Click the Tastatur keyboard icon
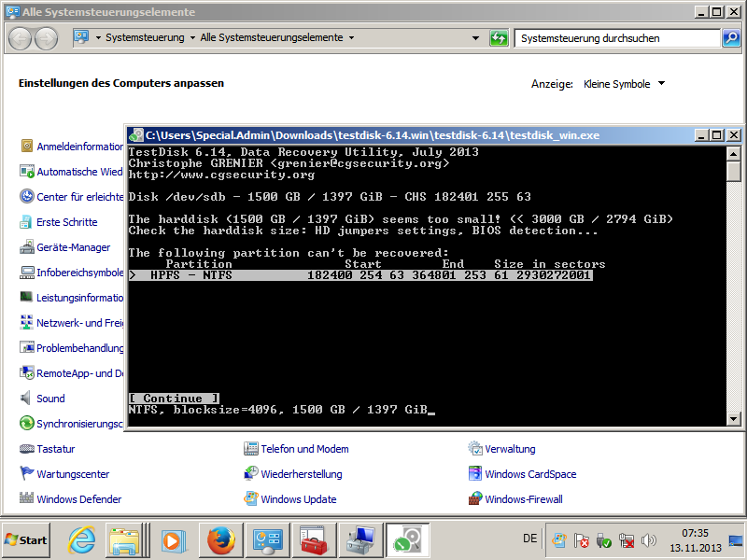This screenshot has height=560, width=747. coord(27,449)
